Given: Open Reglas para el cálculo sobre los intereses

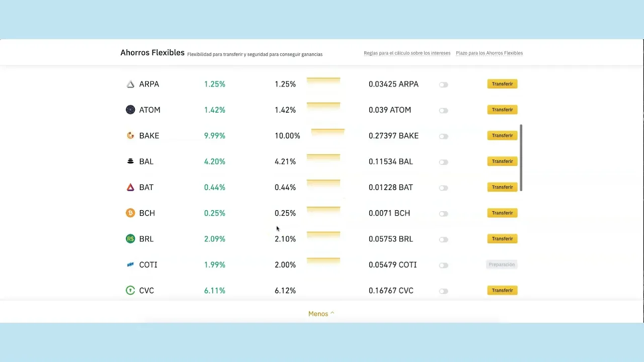Looking at the screenshot, I should click(407, 53).
